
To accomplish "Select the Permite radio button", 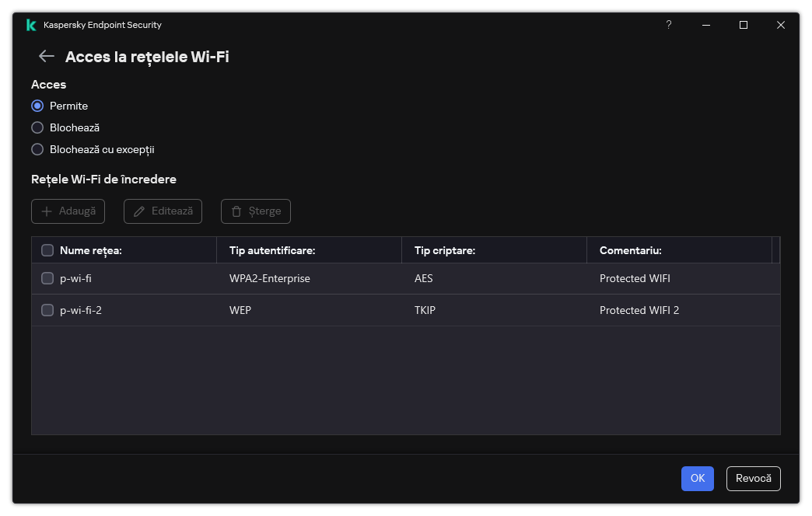I will tap(37, 106).
